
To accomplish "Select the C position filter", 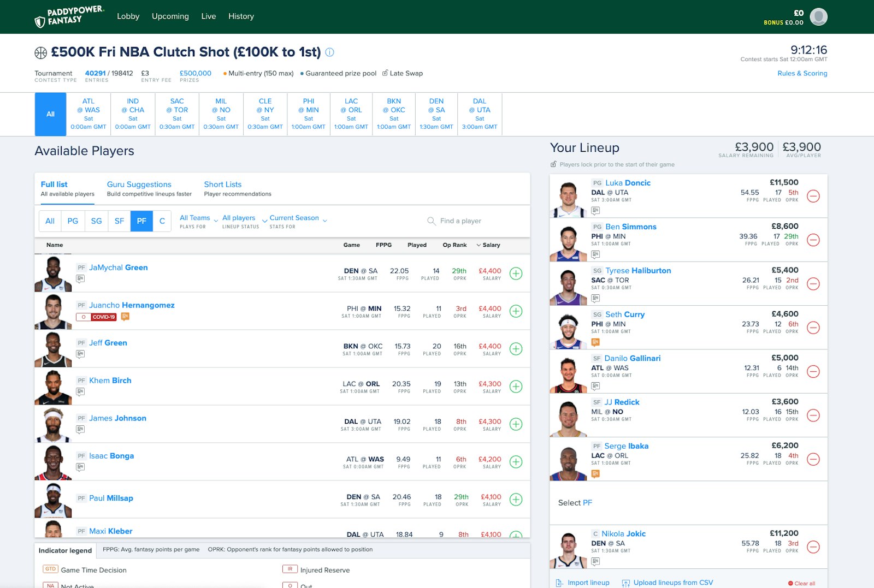I will (162, 221).
